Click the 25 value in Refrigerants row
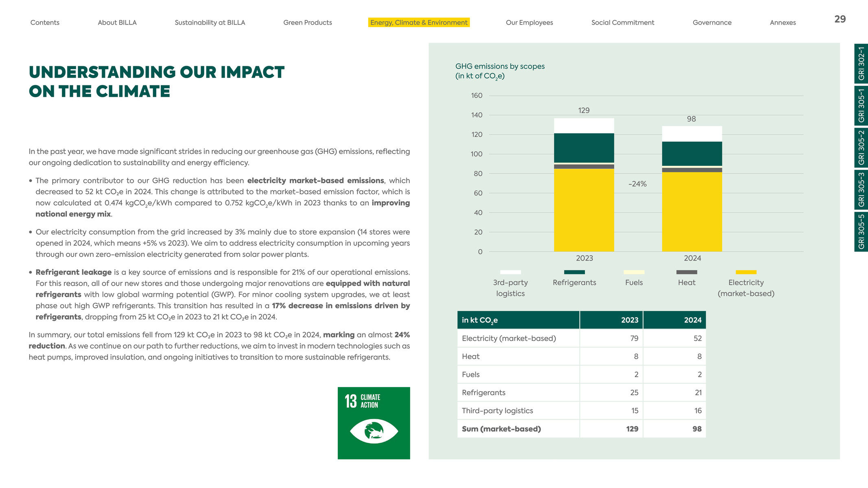The width and height of the screenshot is (868, 488). point(634,393)
